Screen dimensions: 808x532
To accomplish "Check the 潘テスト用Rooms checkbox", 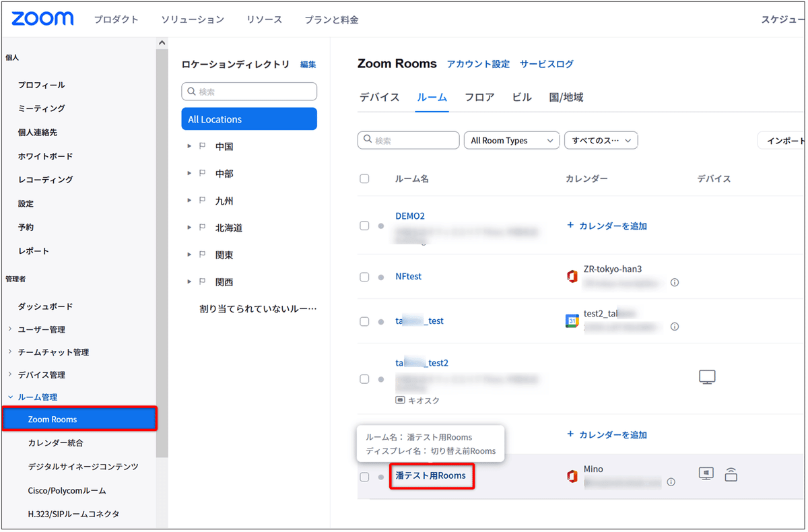I will click(364, 477).
